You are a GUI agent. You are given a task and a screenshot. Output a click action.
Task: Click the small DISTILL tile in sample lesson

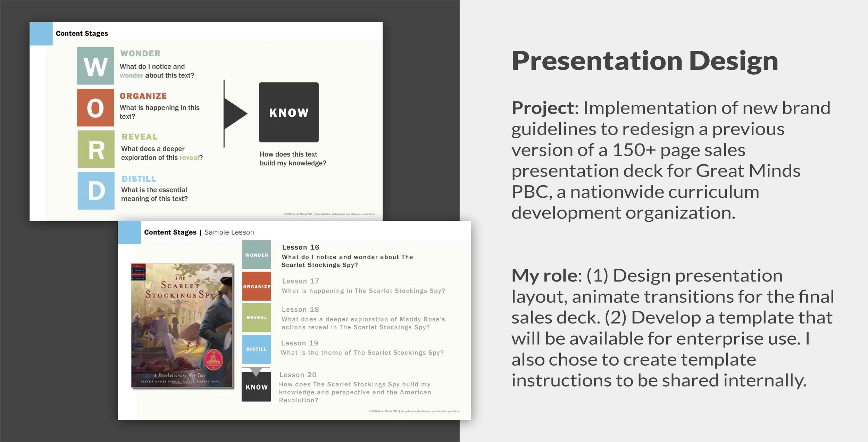(x=257, y=349)
